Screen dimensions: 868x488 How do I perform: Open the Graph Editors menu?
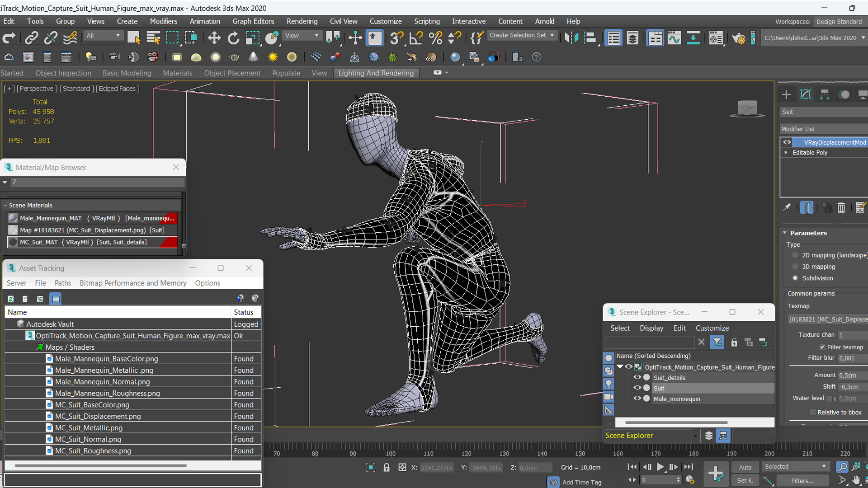[253, 21]
